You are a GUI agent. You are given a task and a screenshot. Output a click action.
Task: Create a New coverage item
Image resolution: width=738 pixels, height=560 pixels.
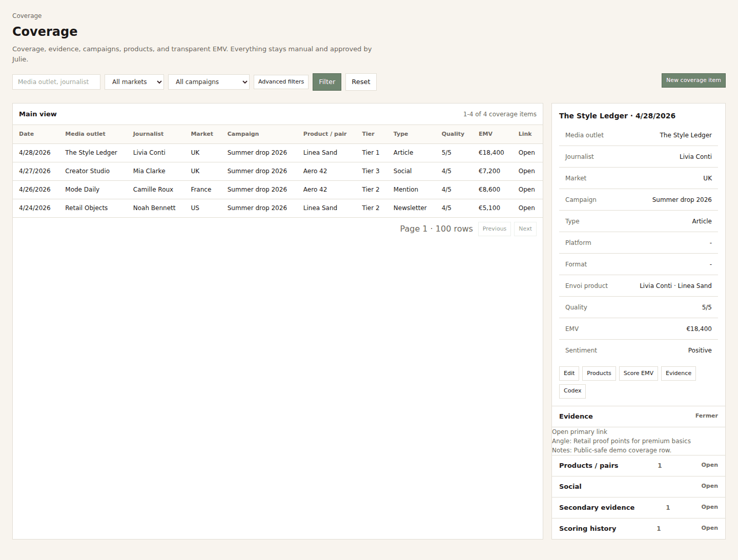tap(693, 80)
